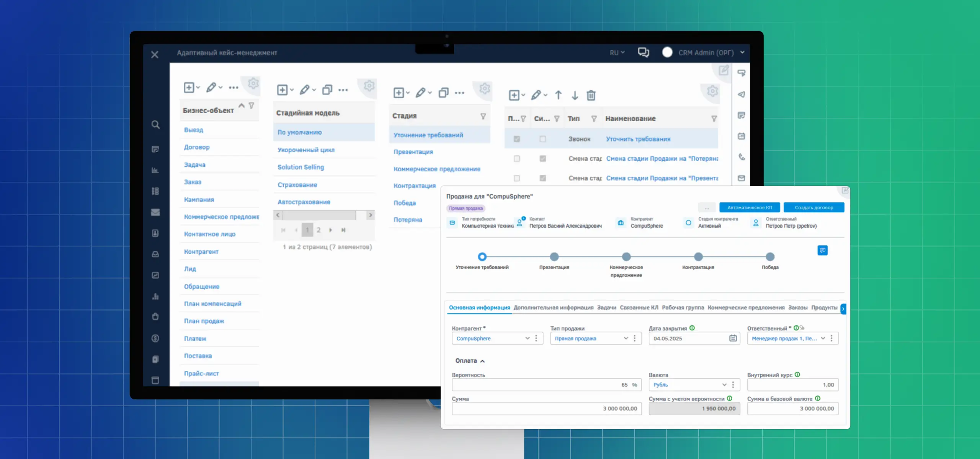Select the Презентация stage marker on the progress line
The height and width of the screenshot is (459, 980).
pos(554,257)
